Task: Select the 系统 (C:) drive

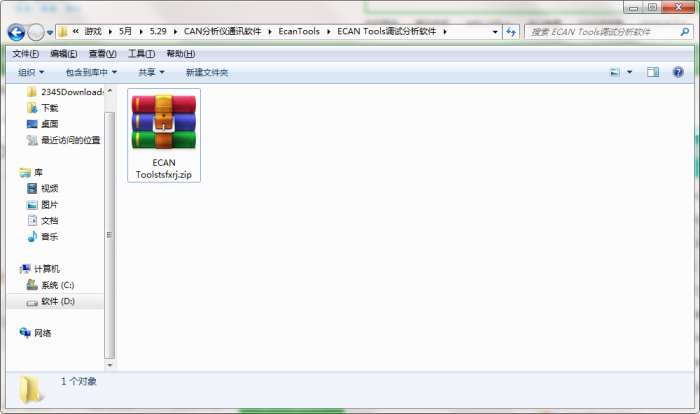Action: (x=50, y=285)
